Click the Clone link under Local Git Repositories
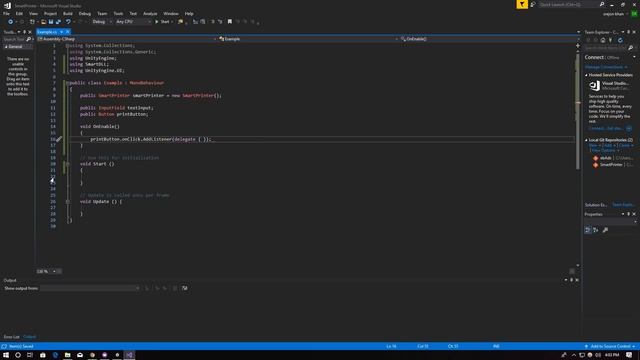The width and height of the screenshot is (640, 360). (624, 145)
